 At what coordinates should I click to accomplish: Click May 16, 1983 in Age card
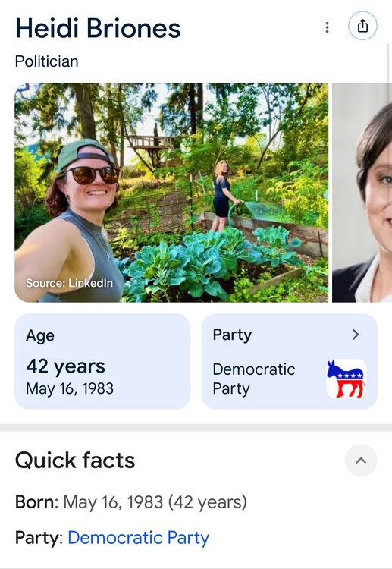70,388
